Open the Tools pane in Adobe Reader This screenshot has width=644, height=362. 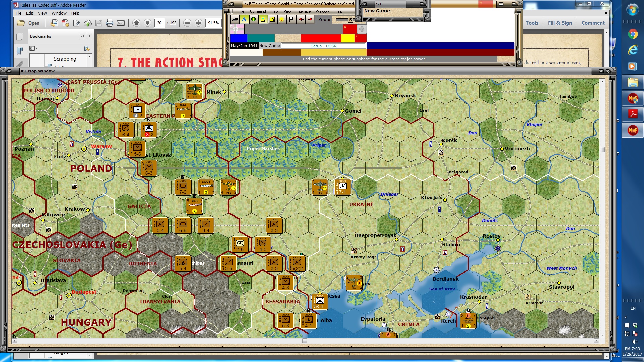[x=532, y=23]
